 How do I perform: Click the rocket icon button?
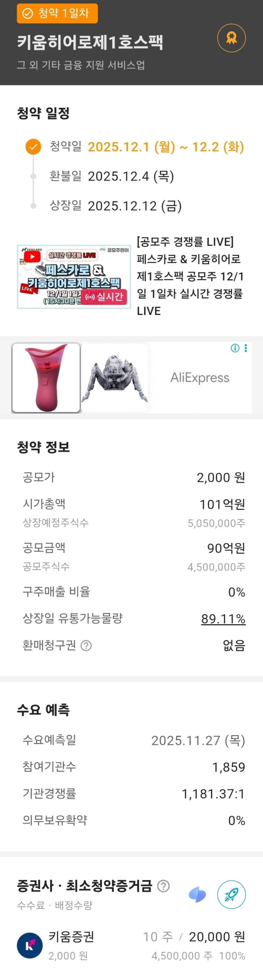pos(231,894)
